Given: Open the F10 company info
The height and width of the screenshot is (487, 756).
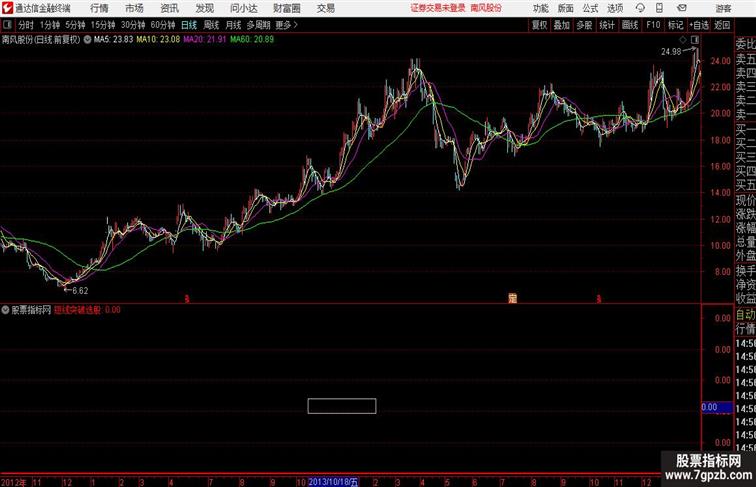Looking at the screenshot, I should (x=653, y=25).
